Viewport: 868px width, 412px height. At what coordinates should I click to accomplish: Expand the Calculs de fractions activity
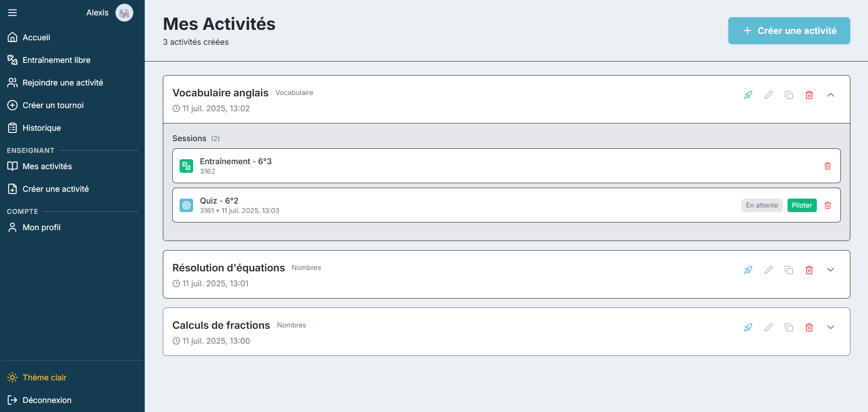coord(830,327)
